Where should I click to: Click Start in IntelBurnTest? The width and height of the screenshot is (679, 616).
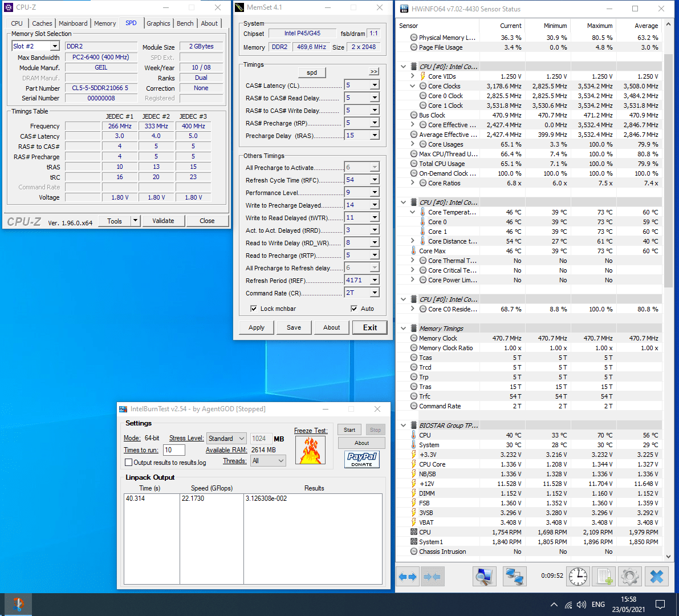tap(349, 429)
